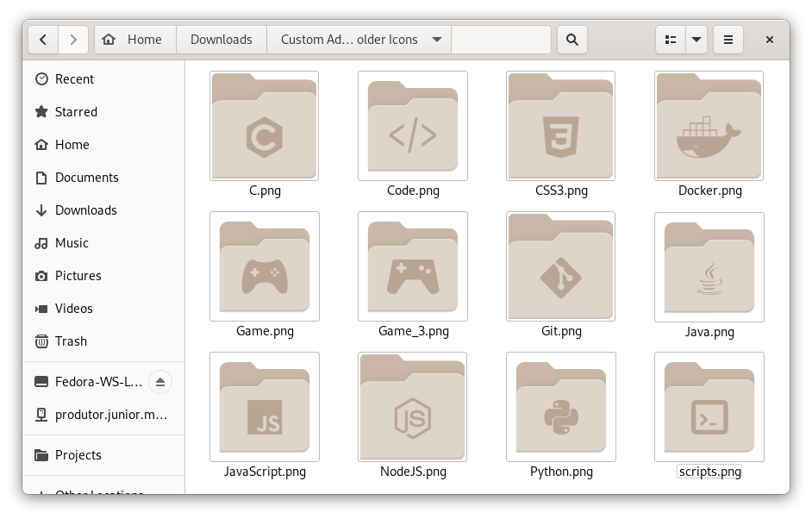Click the document icon beside Documents
The height and width of the screenshot is (519, 812).
[41, 178]
